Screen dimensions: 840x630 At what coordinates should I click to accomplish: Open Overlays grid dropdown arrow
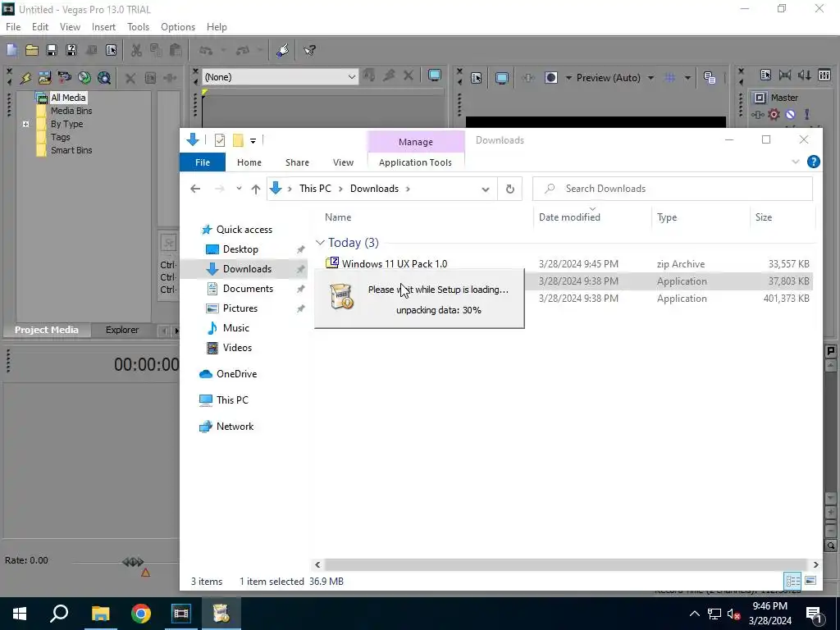click(x=687, y=78)
